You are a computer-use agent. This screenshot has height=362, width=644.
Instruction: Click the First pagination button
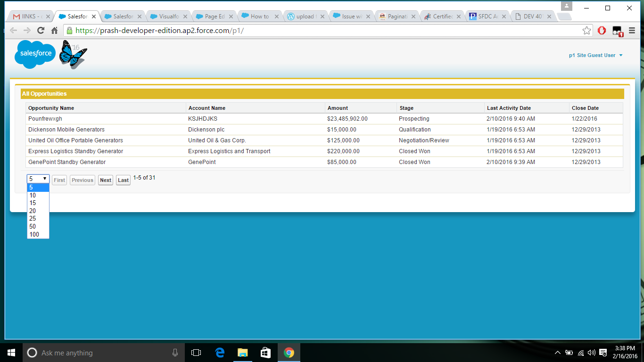59,180
